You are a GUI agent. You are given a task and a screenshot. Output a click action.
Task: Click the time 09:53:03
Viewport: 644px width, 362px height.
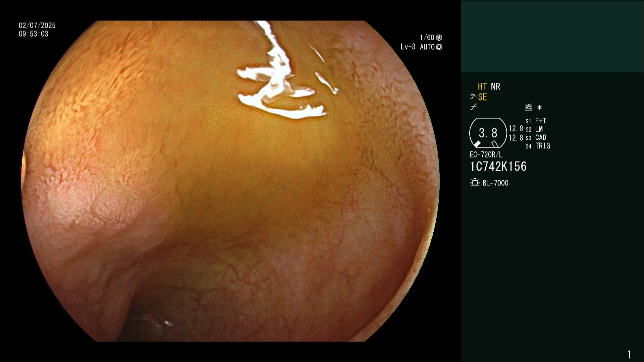point(34,34)
